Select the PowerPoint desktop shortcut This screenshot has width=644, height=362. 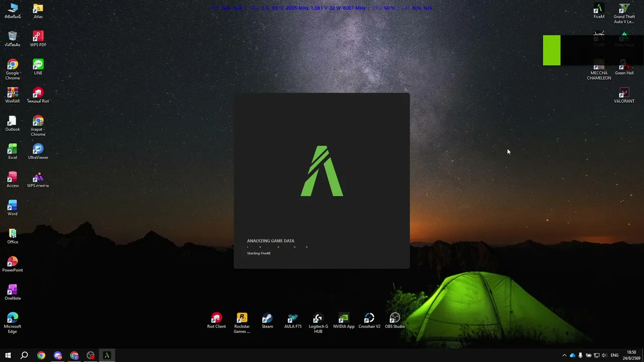pos(13,264)
